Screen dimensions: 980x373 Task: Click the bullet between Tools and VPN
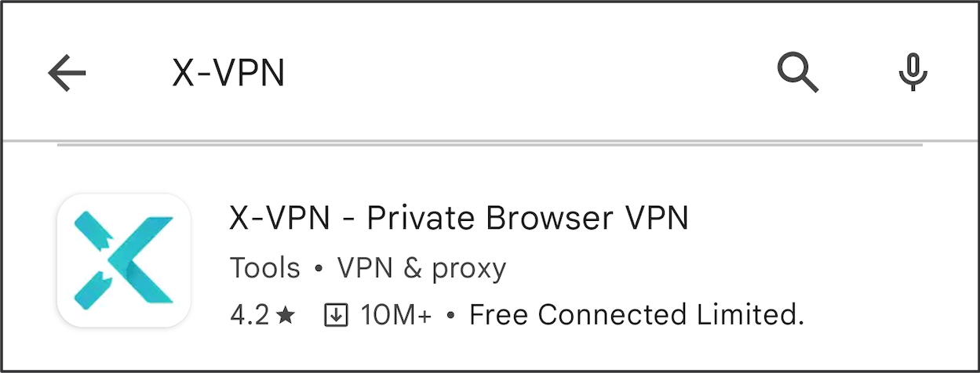click(x=319, y=269)
